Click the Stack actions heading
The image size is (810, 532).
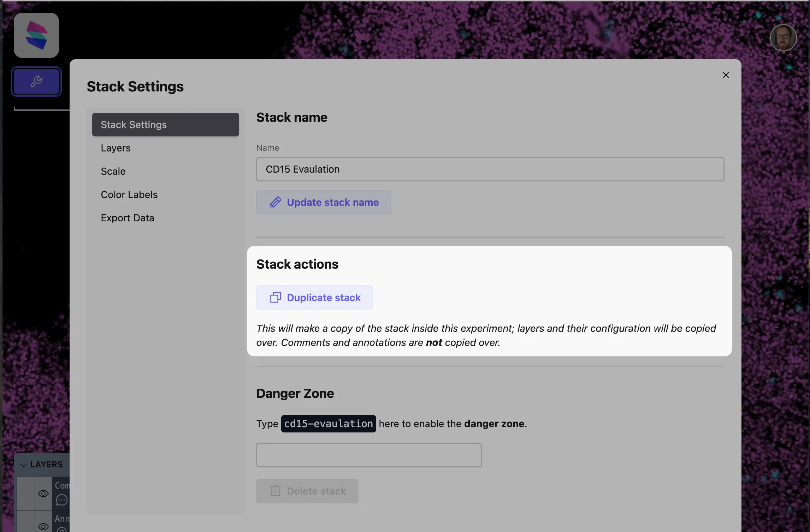[297, 264]
